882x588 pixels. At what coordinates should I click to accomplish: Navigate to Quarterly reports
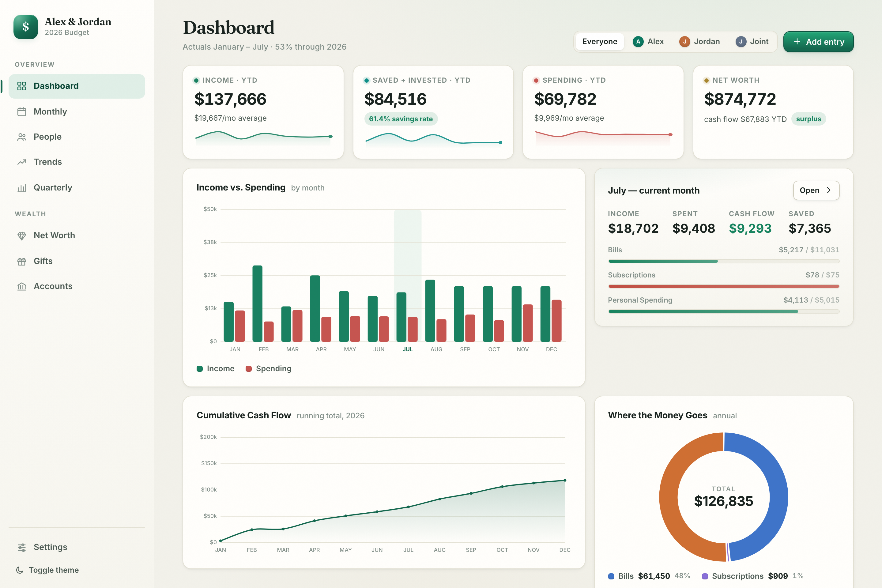coord(77,187)
